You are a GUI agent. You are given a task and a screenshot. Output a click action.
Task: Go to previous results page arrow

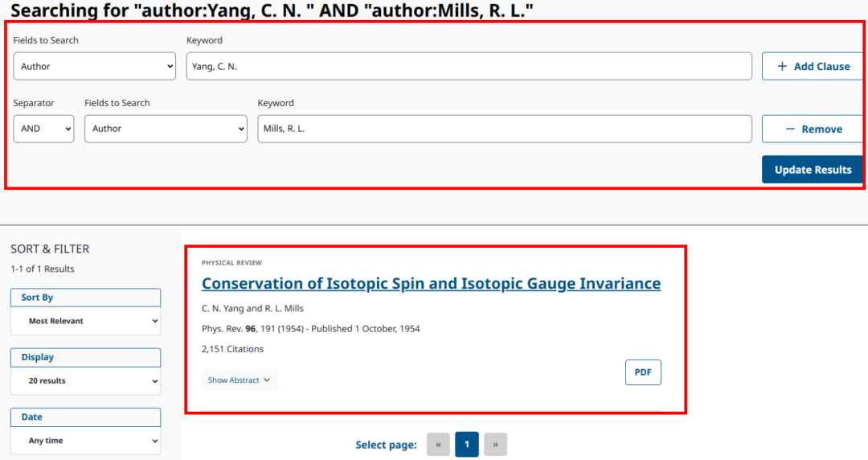pos(438,445)
